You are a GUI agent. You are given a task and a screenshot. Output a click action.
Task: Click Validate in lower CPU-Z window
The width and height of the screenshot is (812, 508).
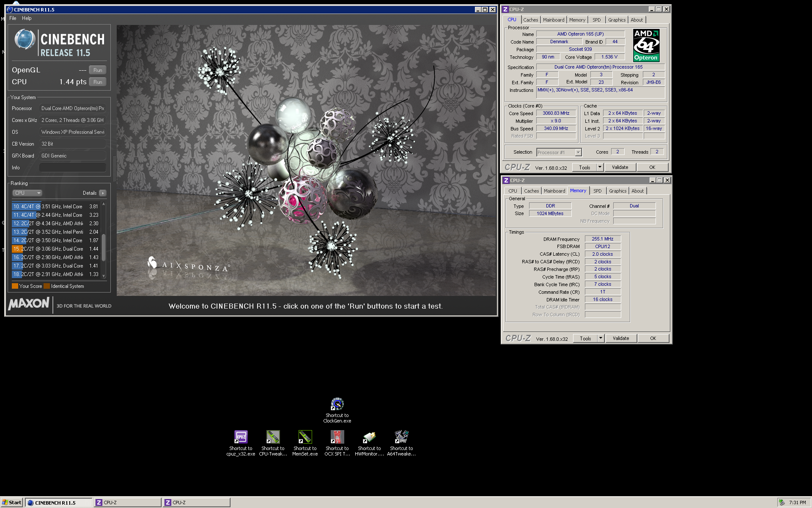pos(621,339)
